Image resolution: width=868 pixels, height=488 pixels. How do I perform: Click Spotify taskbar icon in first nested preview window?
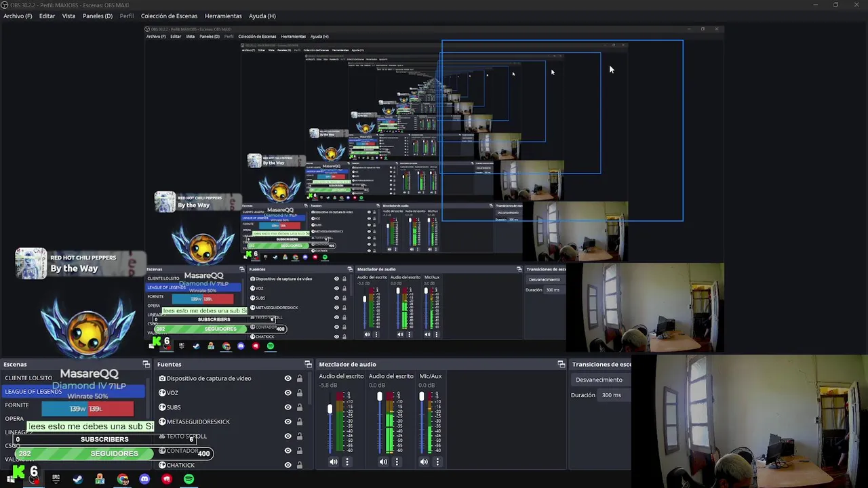point(271,346)
